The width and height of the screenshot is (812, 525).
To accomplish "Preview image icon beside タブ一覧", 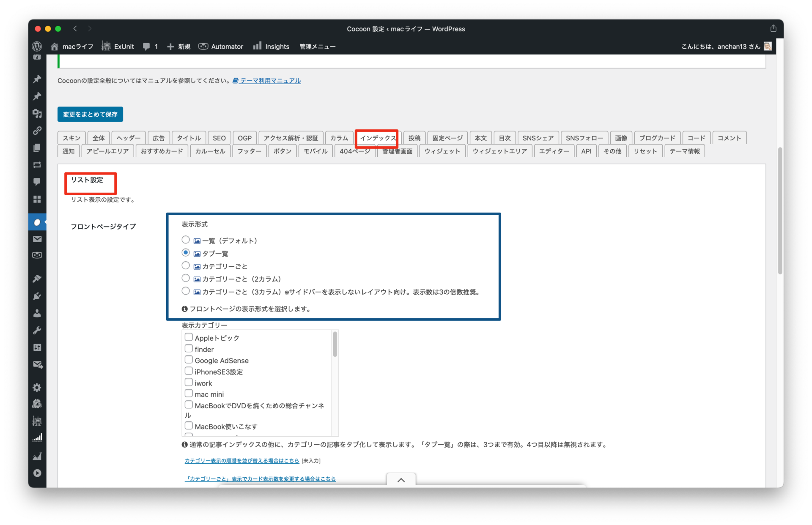I will tap(197, 254).
